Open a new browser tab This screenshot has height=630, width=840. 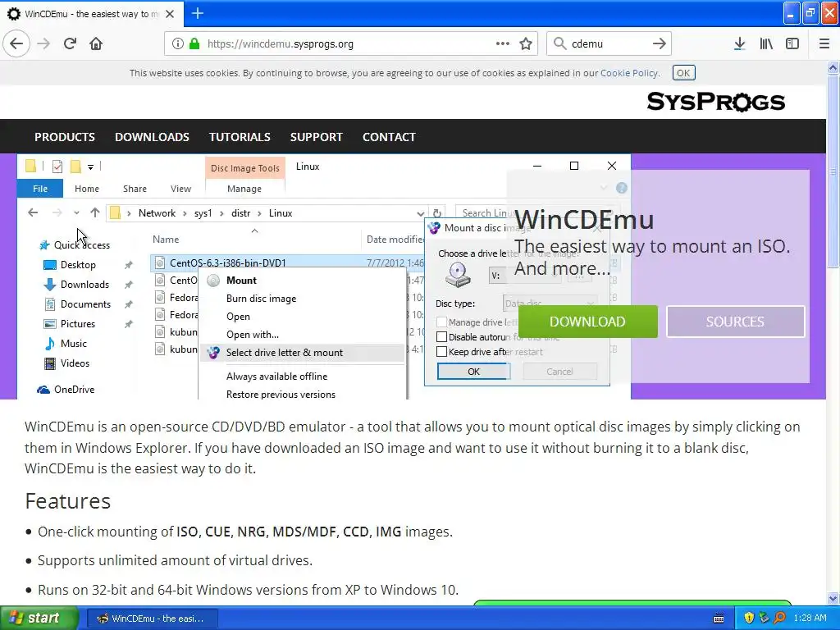tap(197, 13)
